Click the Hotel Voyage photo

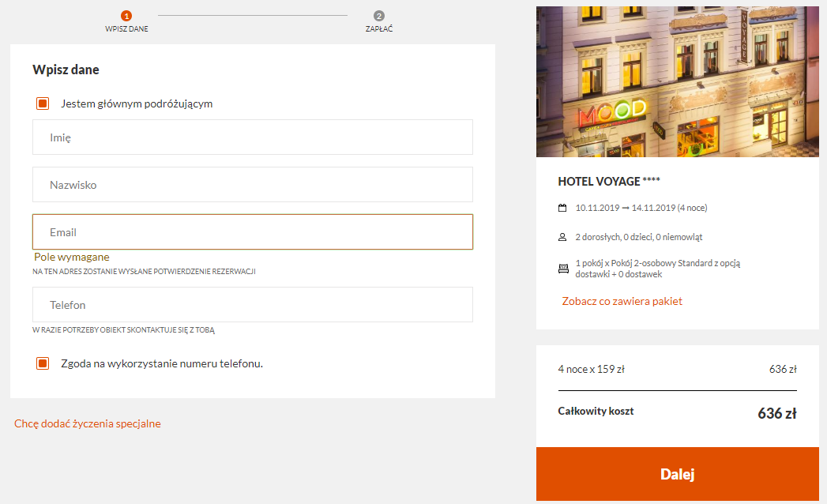coord(677,82)
